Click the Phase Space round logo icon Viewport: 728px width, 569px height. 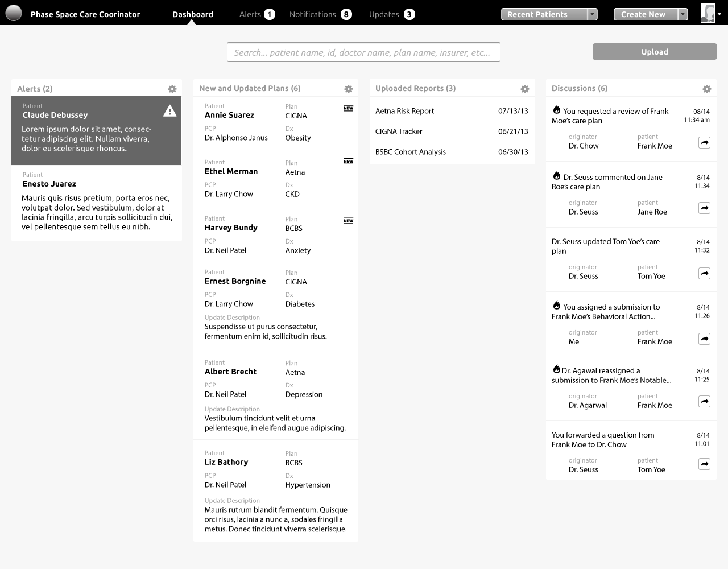click(13, 13)
